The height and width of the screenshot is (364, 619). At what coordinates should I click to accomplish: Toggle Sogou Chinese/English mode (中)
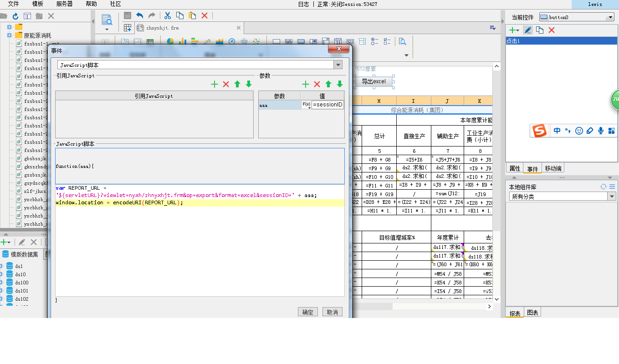coord(557,131)
